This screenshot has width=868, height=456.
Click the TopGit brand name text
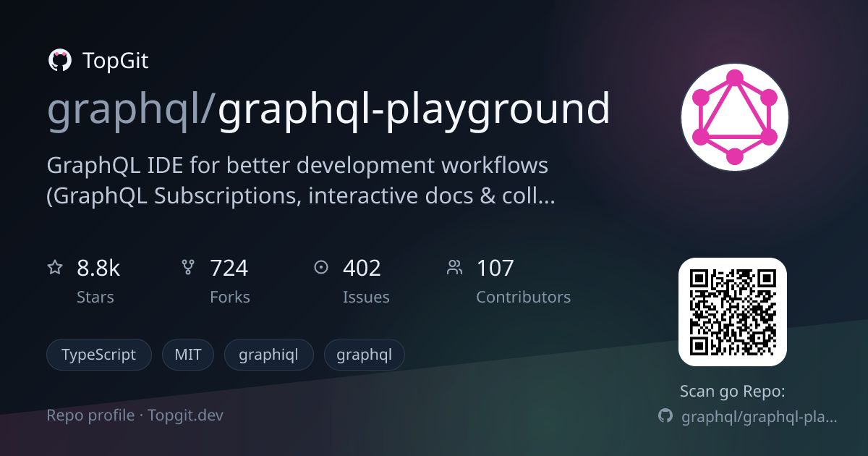point(116,61)
